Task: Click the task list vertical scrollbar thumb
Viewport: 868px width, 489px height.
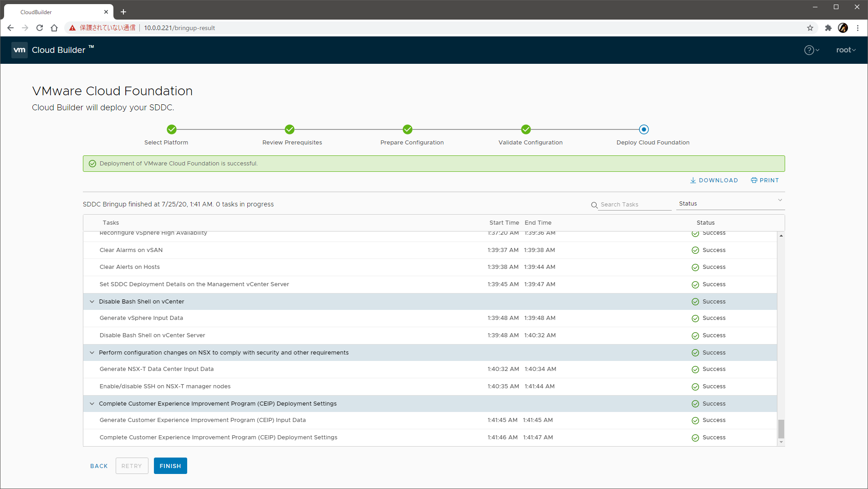Action: pos(781,428)
